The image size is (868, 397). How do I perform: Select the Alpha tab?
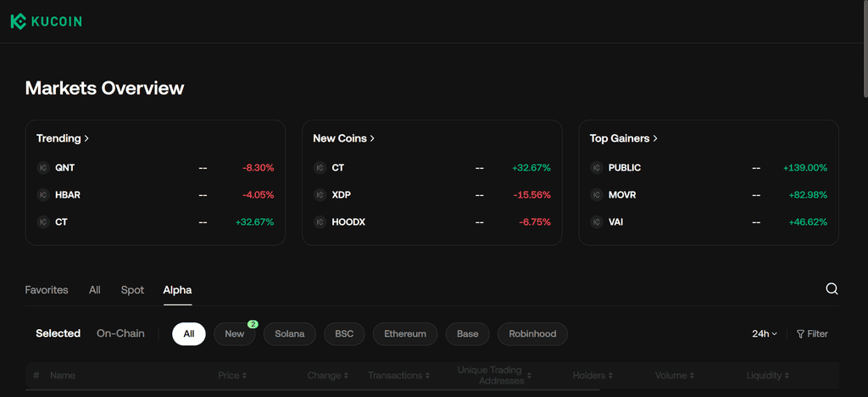click(x=177, y=289)
